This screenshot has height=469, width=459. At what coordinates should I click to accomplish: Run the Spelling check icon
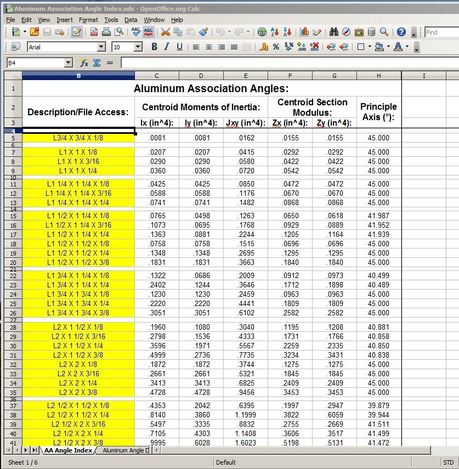136,32
